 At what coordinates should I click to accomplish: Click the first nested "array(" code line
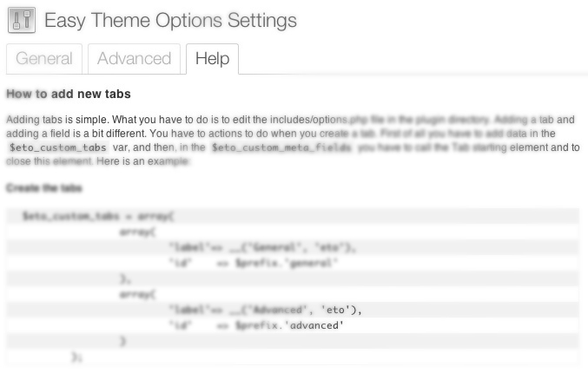pyautogui.click(x=137, y=232)
